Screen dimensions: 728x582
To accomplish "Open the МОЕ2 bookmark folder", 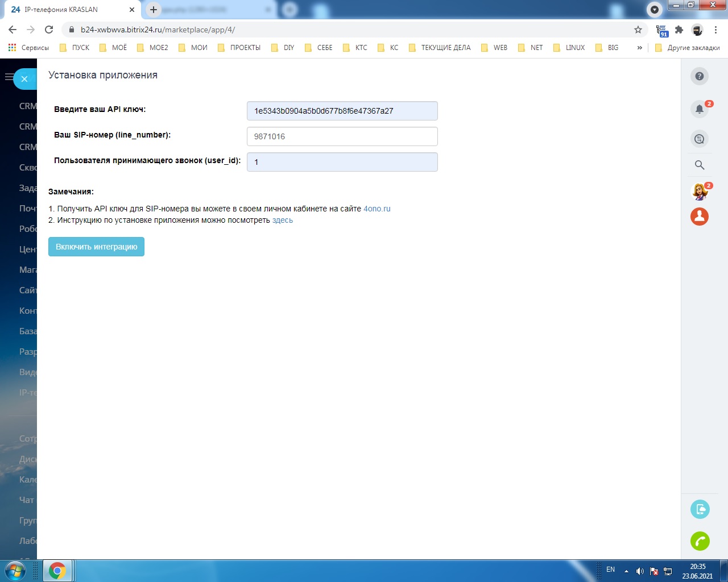I will coord(152,48).
